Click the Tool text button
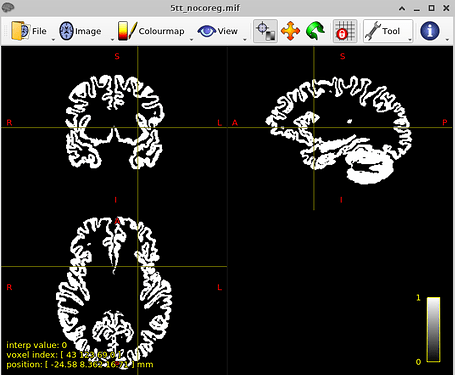 click(x=391, y=31)
